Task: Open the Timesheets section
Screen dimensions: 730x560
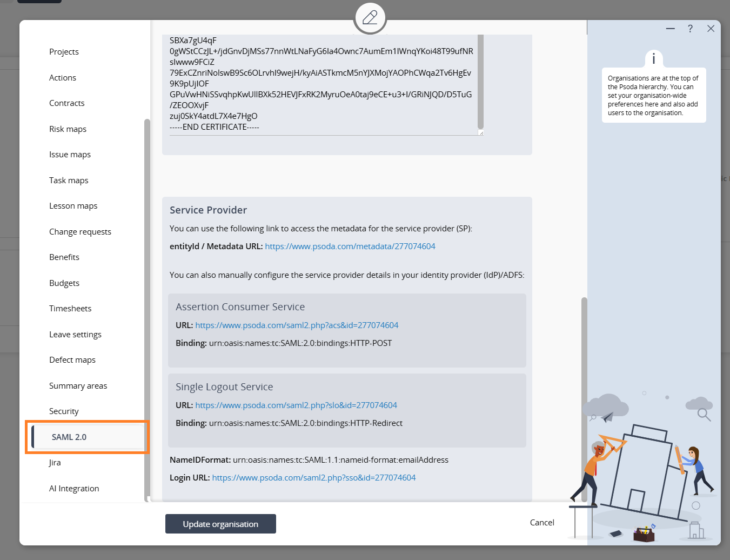Action: pos(70,309)
